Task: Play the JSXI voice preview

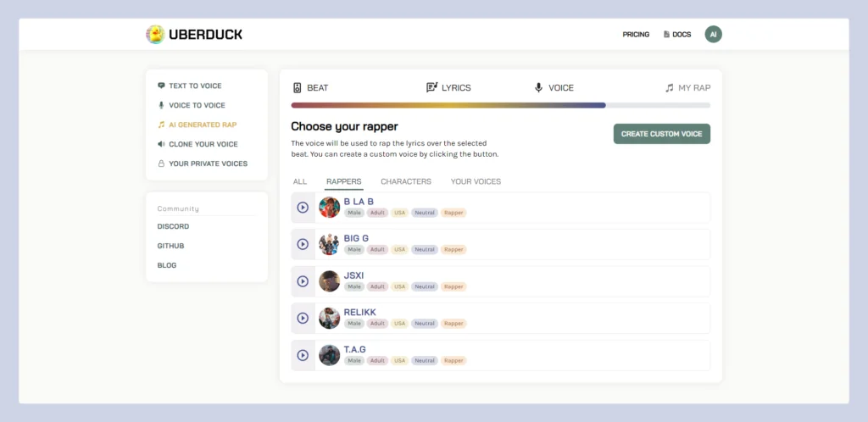Action: [303, 281]
